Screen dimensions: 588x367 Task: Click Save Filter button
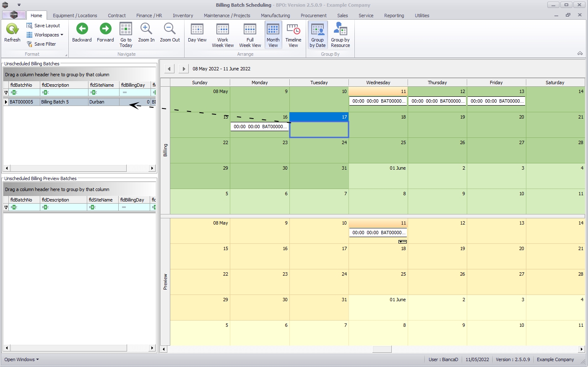click(x=42, y=44)
